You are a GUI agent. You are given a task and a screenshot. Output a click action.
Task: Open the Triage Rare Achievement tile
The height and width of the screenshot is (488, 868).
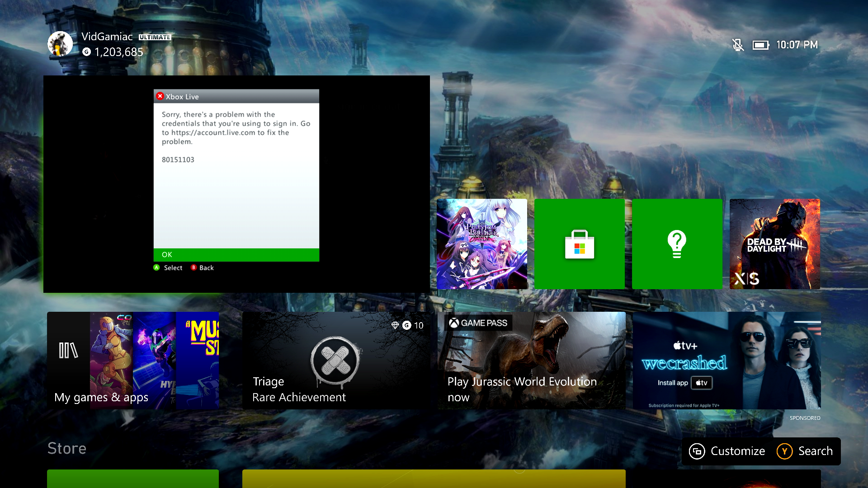pyautogui.click(x=336, y=361)
